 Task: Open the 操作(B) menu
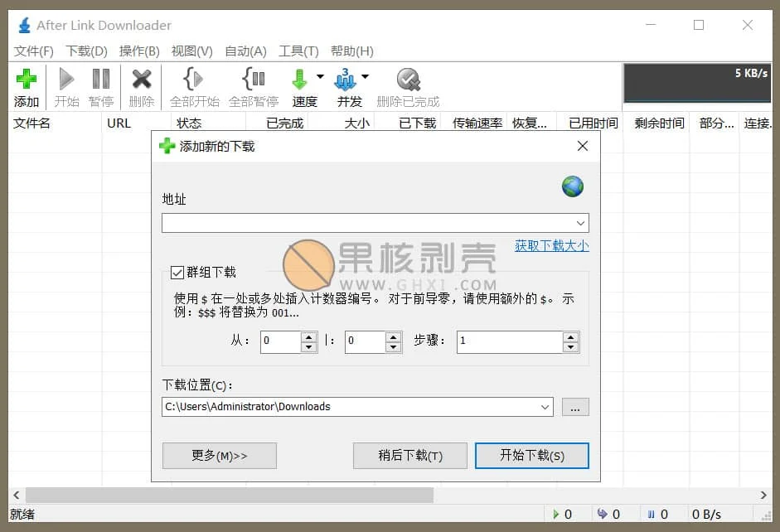point(139,51)
